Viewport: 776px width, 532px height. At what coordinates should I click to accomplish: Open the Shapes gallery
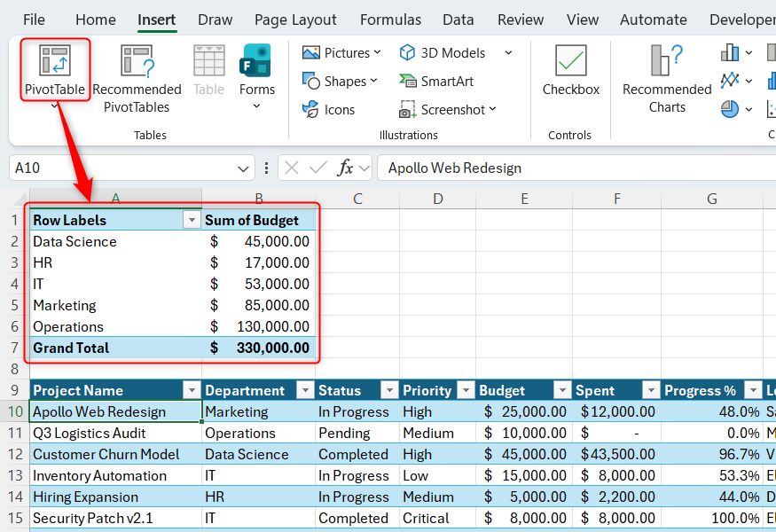pyautogui.click(x=340, y=82)
